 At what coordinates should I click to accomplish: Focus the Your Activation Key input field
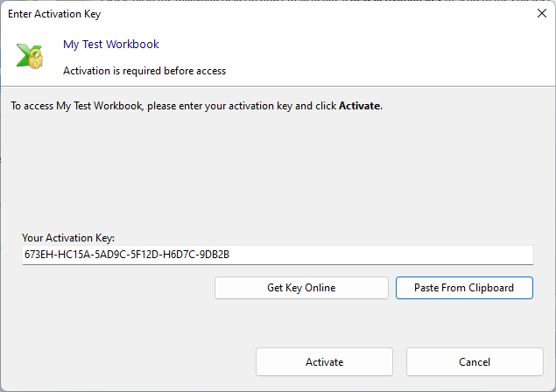[350, 255]
